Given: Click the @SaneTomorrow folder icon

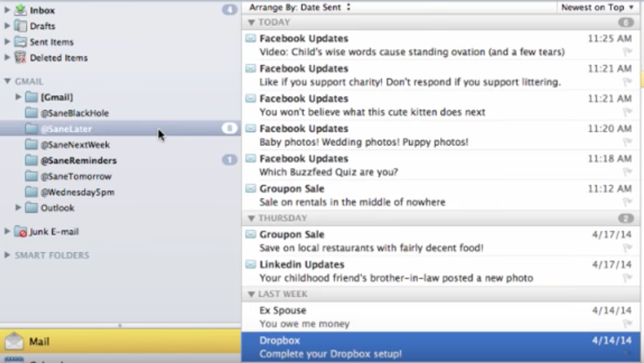Looking at the screenshot, I should (x=31, y=176).
